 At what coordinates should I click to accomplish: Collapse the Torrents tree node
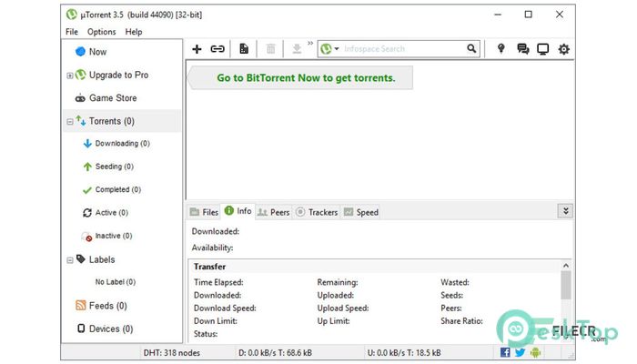(70, 121)
